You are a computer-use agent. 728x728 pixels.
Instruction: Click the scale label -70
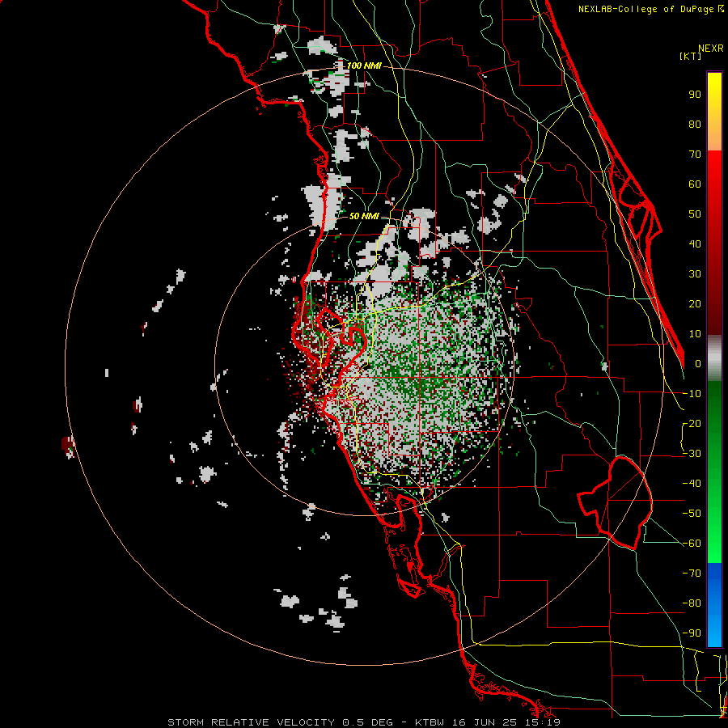point(692,573)
